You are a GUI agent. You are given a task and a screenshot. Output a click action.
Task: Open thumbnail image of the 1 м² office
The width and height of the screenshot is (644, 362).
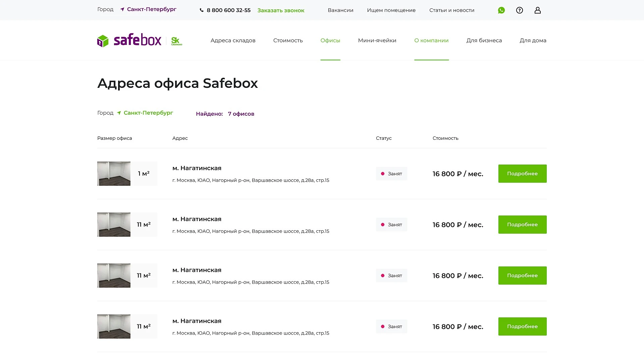[114, 174]
